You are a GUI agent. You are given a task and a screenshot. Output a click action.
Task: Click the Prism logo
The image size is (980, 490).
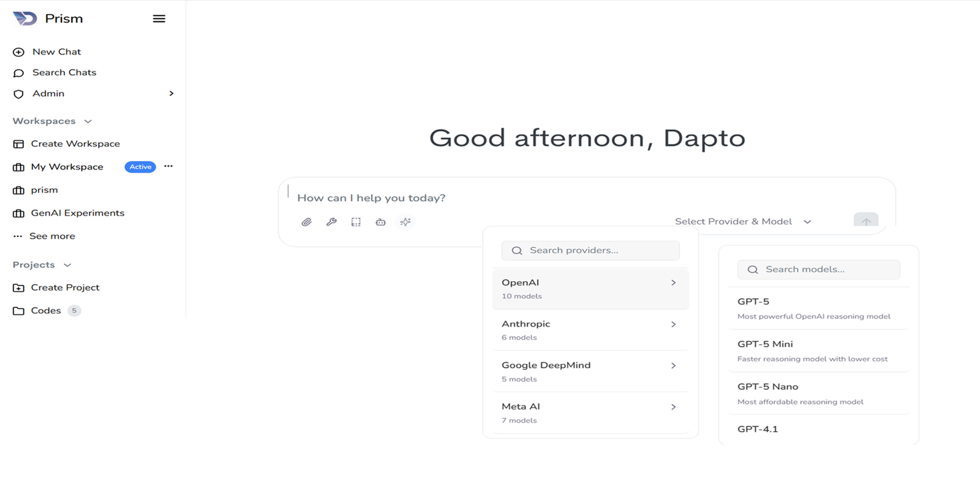25,18
